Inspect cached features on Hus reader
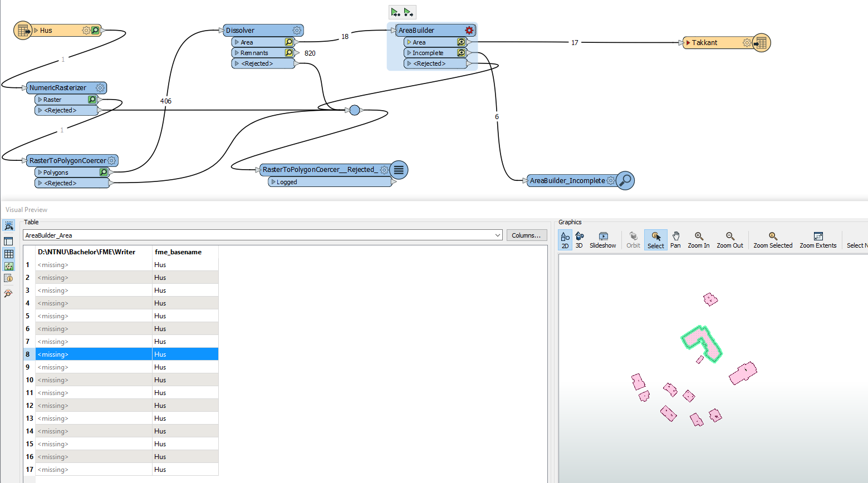 click(x=96, y=31)
